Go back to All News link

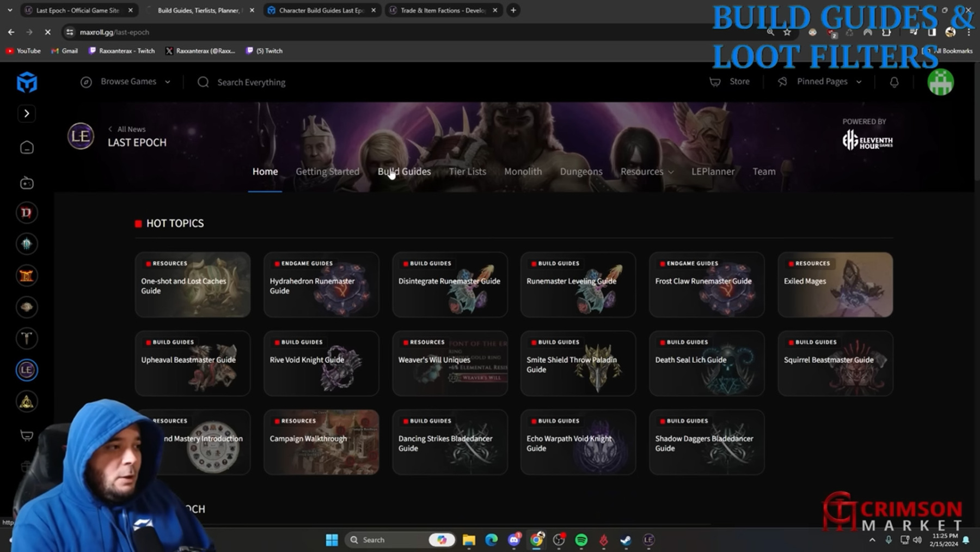(x=127, y=129)
